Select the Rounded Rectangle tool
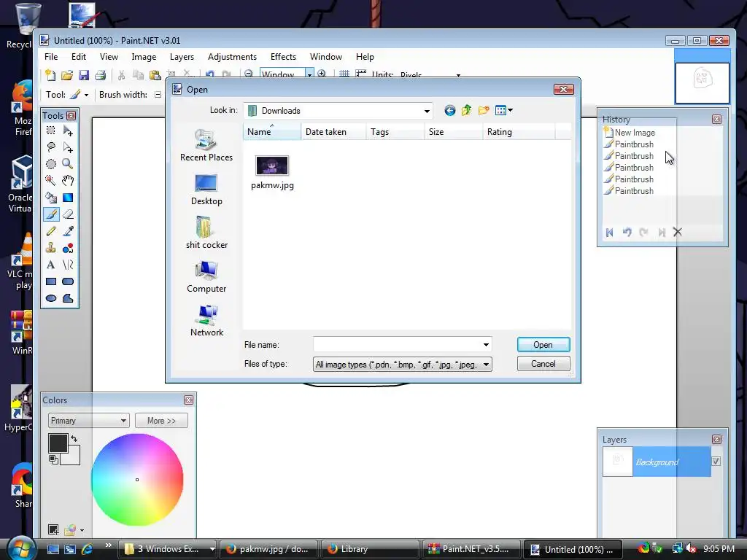The height and width of the screenshot is (560, 747). (x=68, y=281)
